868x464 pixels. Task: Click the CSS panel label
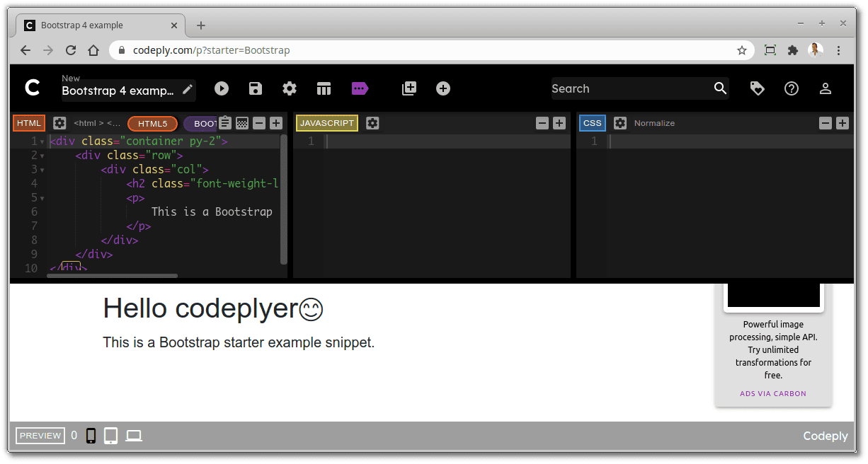pos(593,123)
